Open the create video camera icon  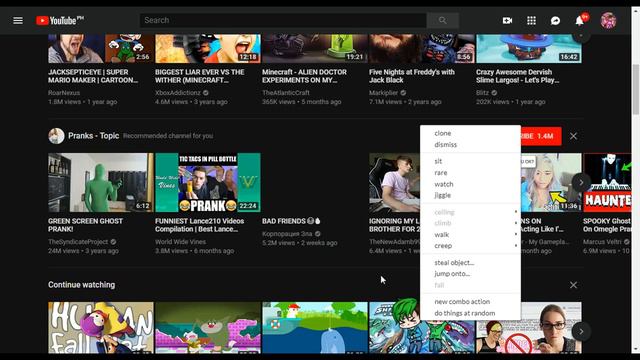pos(507,20)
